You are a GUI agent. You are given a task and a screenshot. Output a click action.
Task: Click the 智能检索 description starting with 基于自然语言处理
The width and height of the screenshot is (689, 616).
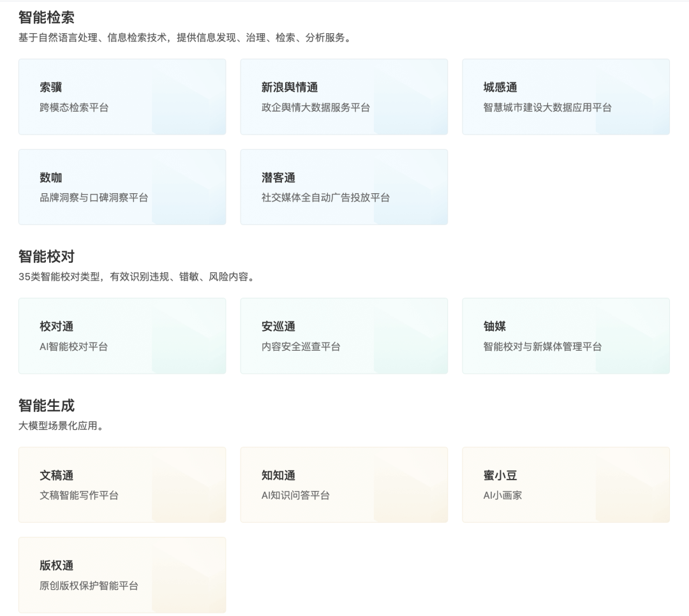tap(186, 38)
